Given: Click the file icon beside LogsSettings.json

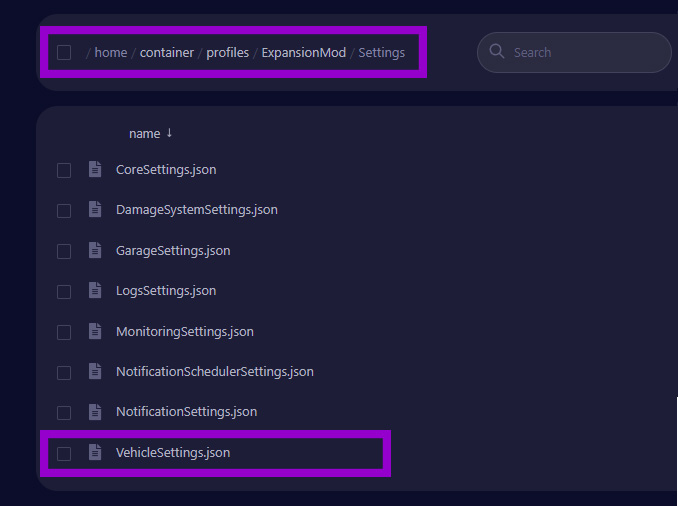Looking at the screenshot, I should (x=95, y=291).
